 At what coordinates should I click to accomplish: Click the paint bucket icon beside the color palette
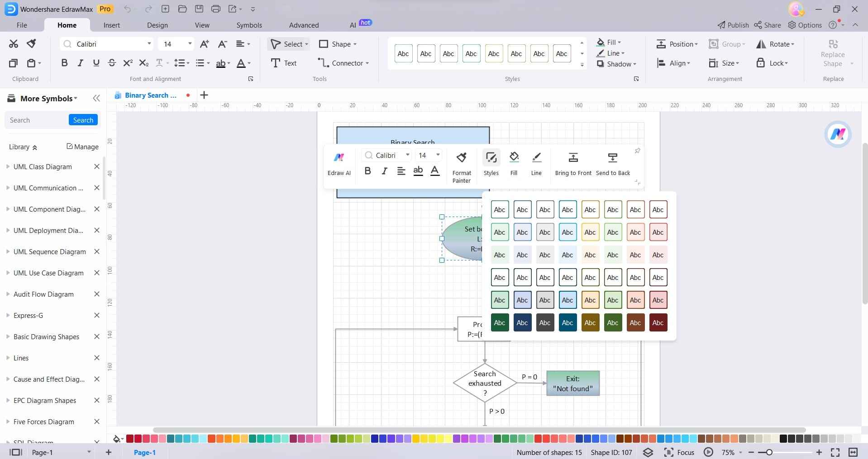coord(117,439)
